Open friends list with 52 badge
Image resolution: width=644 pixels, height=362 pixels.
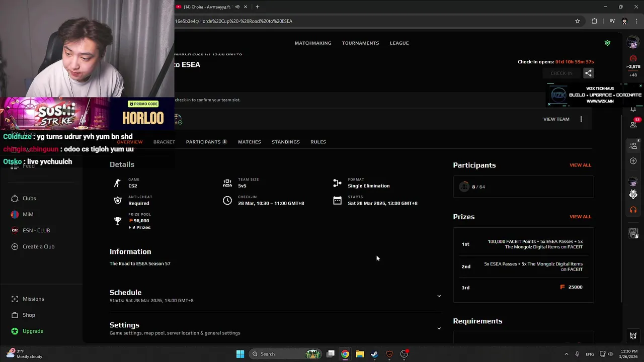[633, 124]
